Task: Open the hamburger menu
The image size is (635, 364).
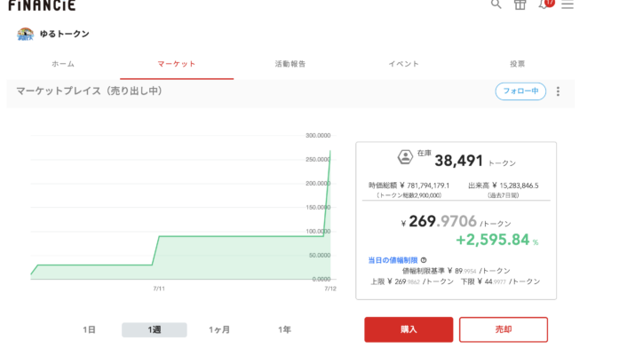Action: pyautogui.click(x=568, y=4)
